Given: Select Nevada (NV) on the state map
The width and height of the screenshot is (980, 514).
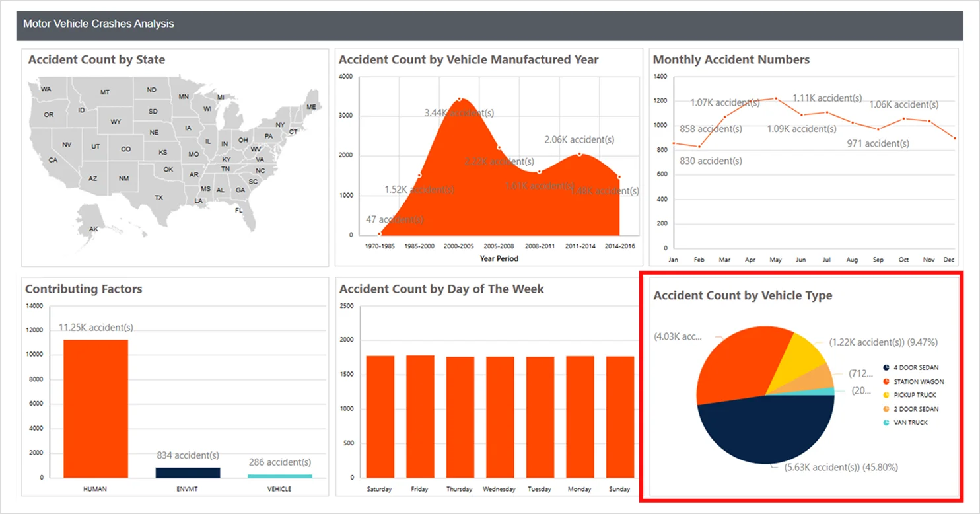Looking at the screenshot, I should [x=67, y=145].
